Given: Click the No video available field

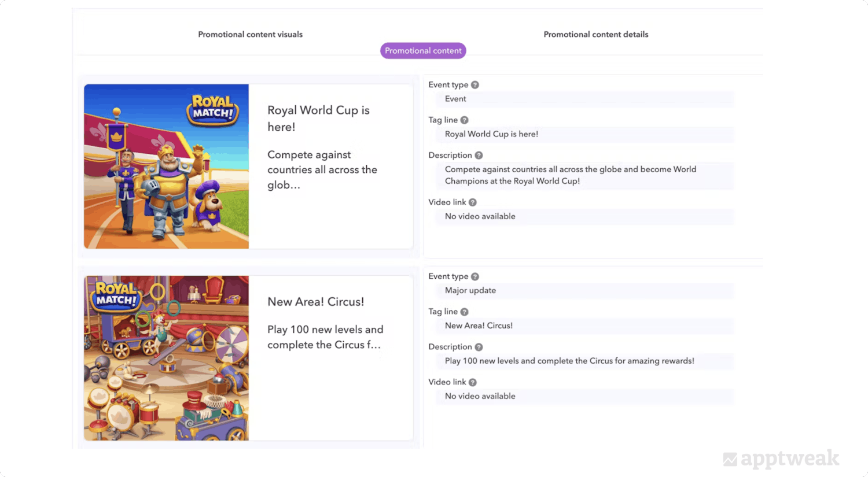Looking at the screenshot, I should point(584,216).
